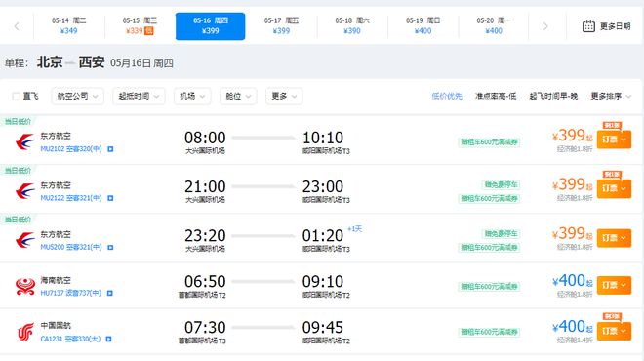The height and width of the screenshot is (361, 644).
Task: Open the 起抵时间 time filter dropdown
Action: [x=139, y=96]
